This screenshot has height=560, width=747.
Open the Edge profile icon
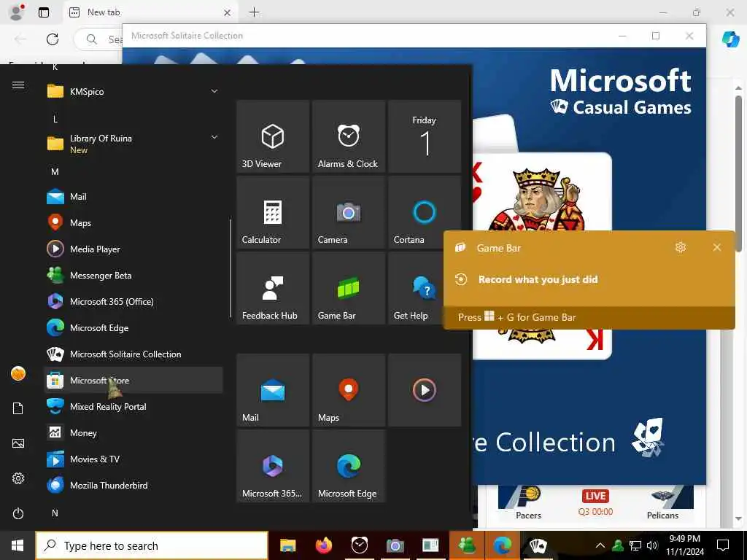pos(17,12)
